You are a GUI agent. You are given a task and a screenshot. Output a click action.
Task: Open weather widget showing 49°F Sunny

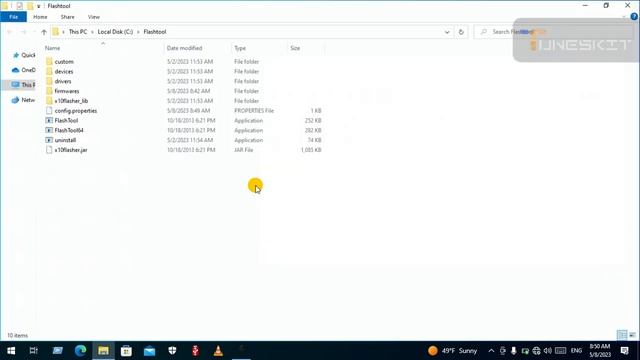[x=452, y=351]
